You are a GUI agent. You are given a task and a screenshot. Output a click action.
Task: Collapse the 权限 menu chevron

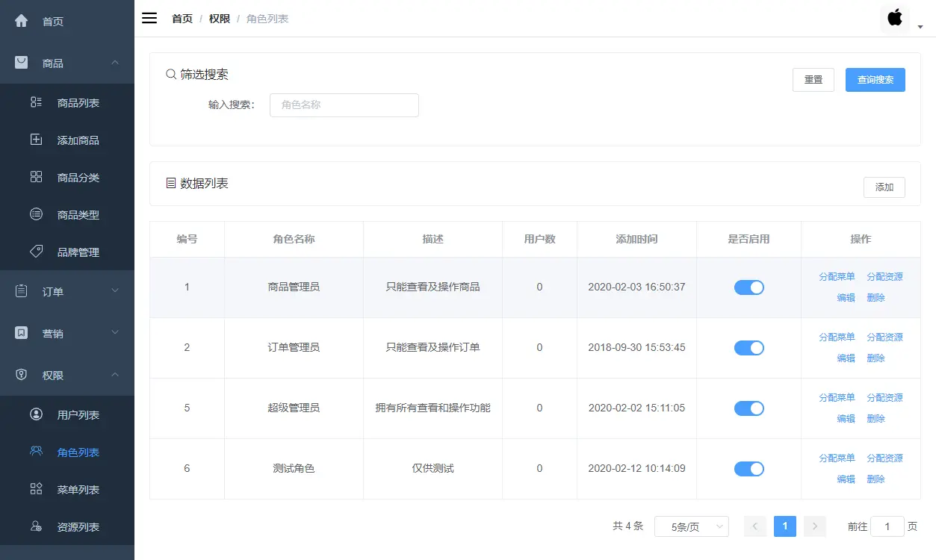pyautogui.click(x=115, y=375)
